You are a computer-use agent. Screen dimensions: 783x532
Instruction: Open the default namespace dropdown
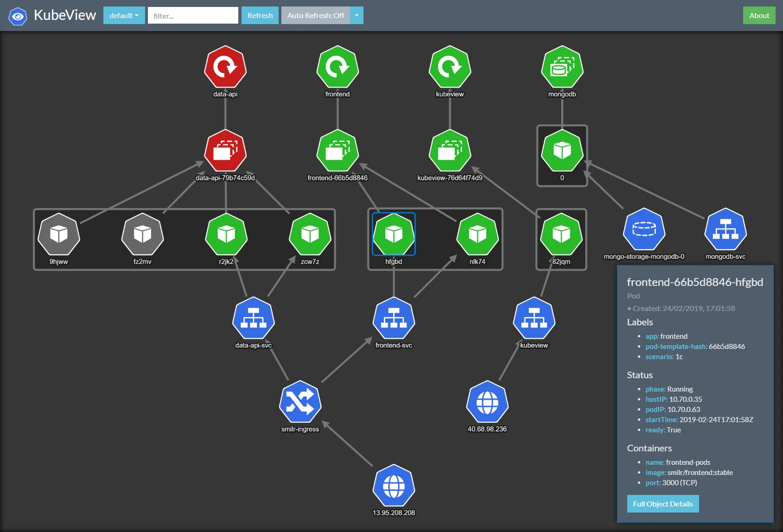click(x=124, y=15)
